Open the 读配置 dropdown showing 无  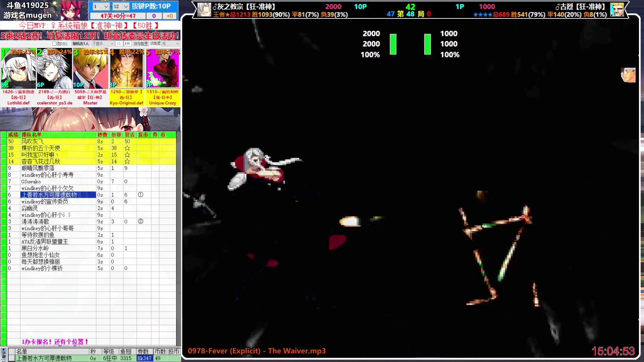click(171, 44)
